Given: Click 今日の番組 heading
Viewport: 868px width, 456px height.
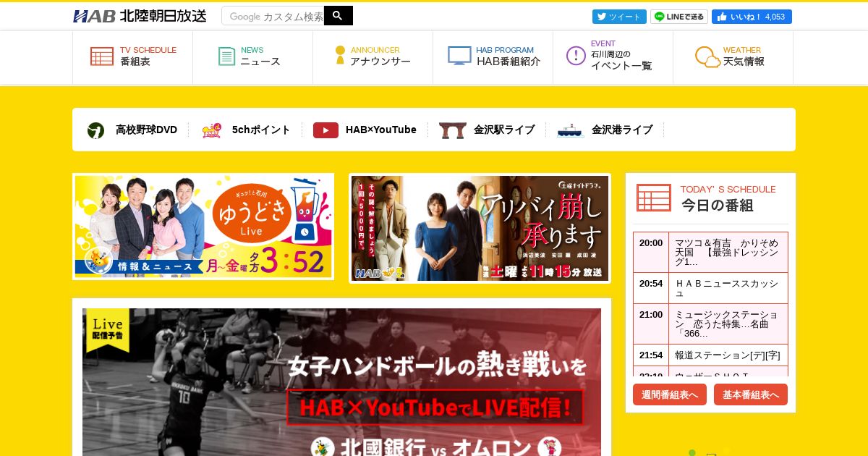Looking at the screenshot, I should pos(718,206).
